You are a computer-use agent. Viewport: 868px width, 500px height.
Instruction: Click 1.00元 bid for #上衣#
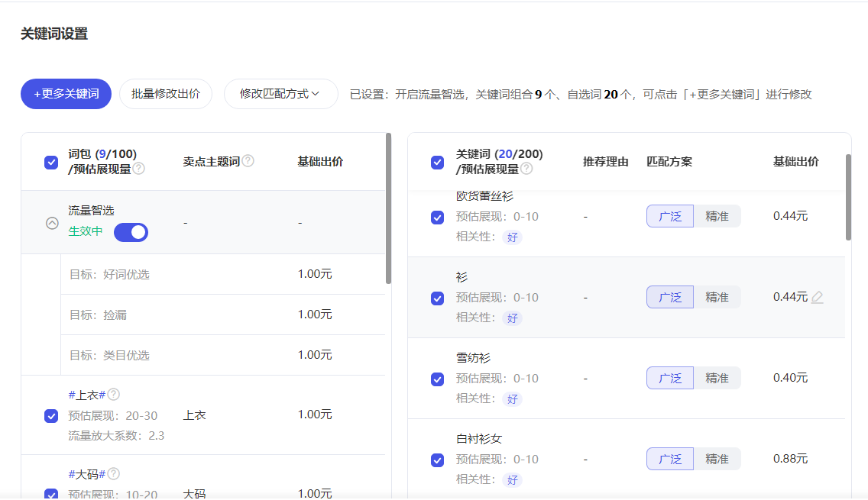coord(315,415)
